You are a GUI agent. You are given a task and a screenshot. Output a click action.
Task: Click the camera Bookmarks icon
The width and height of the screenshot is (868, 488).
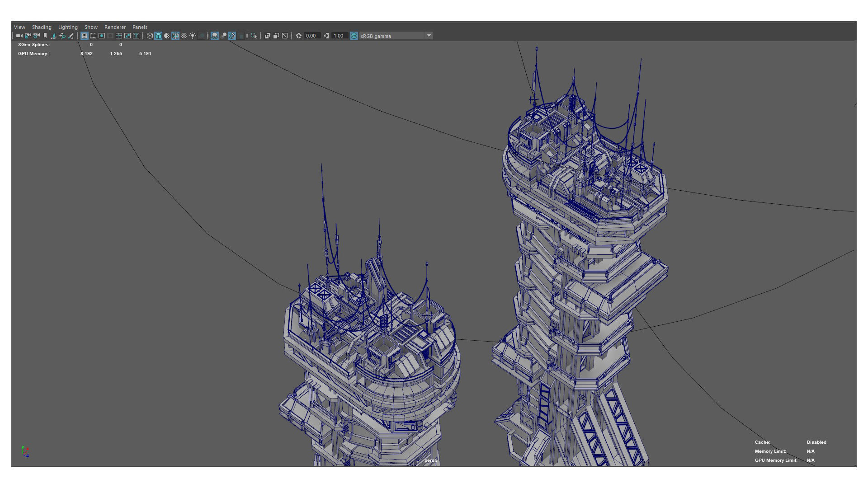(45, 36)
